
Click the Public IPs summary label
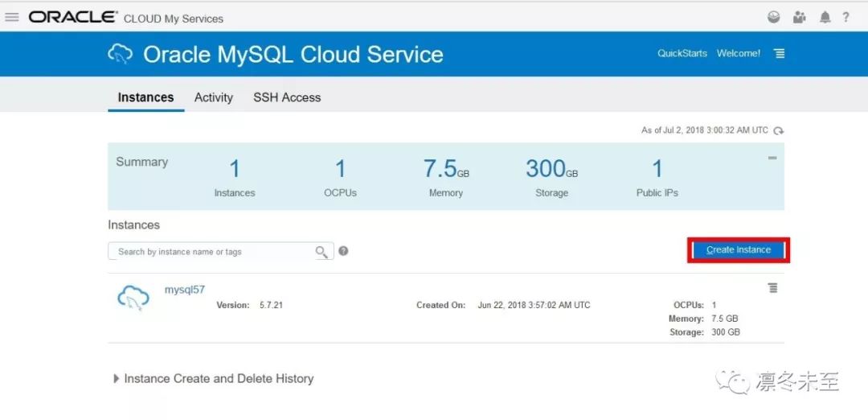(x=657, y=193)
